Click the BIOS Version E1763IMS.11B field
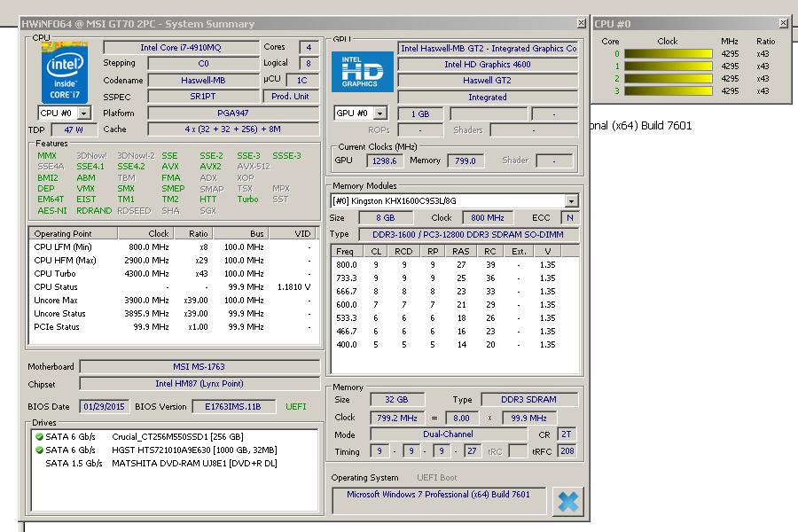Image resolution: width=798 pixels, height=532 pixels. [233, 406]
